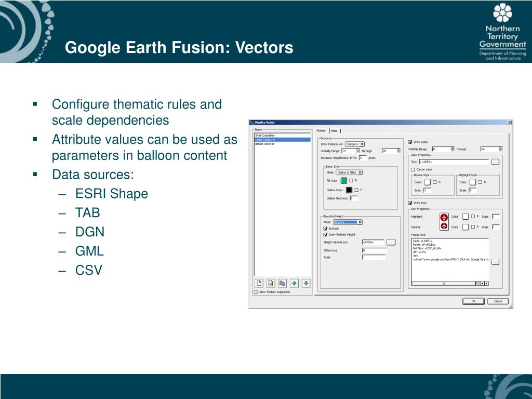This screenshot has width=532, height=399.
Task: Click the Elevation Scale input field
Action: 374,257
